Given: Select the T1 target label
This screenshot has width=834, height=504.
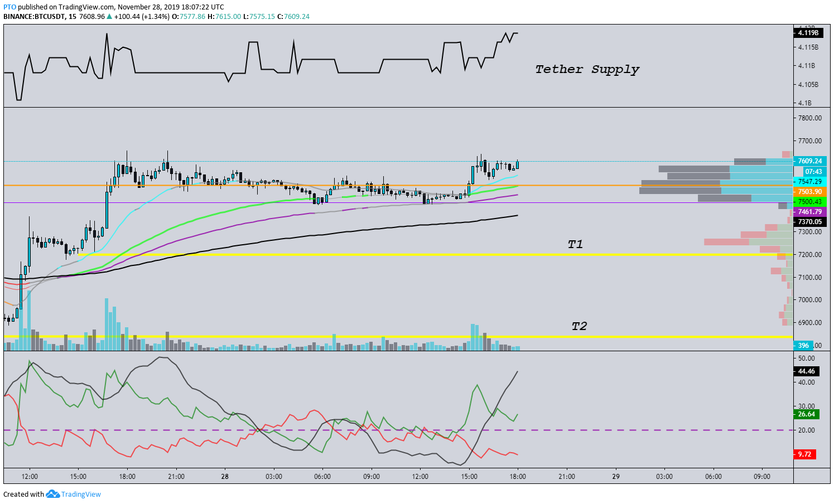Looking at the screenshot, I should tap(575, 244).
